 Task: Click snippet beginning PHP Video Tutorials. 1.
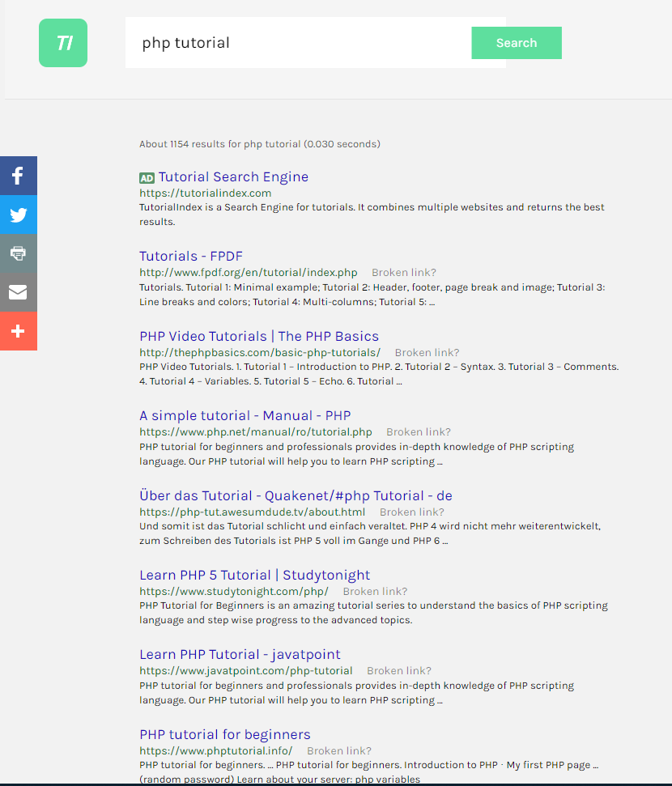[x=379, y=374]
